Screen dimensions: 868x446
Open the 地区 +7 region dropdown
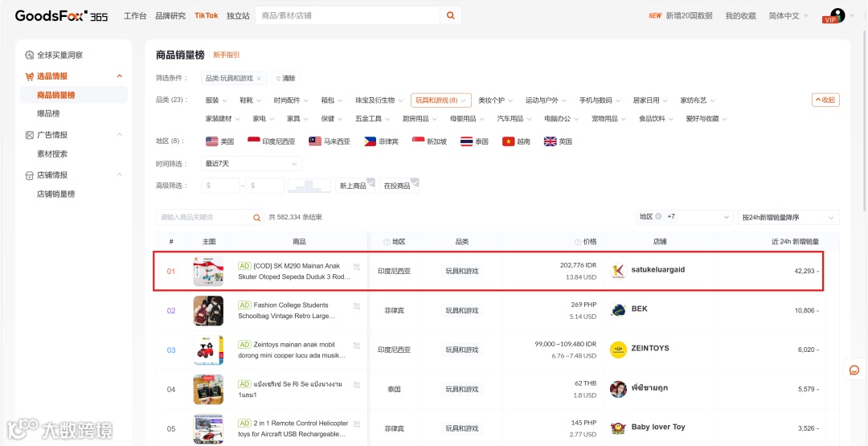click(x=684, y=218)
